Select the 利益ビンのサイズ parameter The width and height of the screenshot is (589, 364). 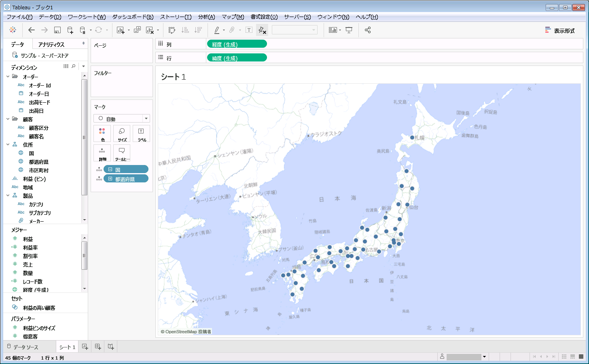pyautogui.click(x=39, y=328)
